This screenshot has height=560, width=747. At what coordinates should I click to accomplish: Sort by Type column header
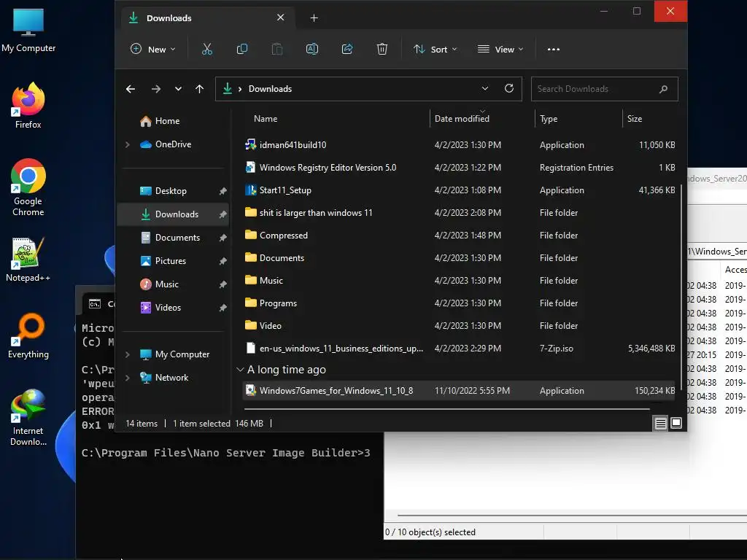pos(549,119)
